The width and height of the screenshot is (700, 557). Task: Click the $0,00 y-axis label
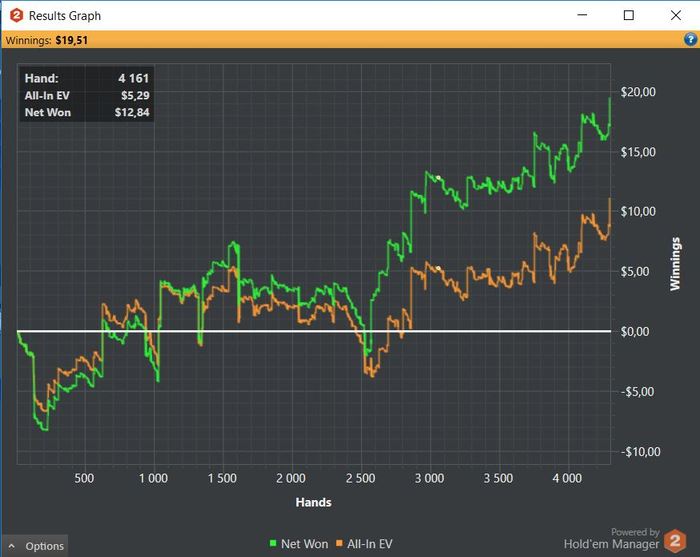pos(635,331)
